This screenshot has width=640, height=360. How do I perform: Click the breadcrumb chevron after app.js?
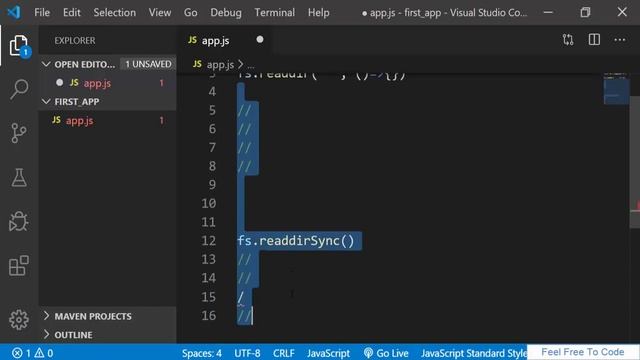pyautogui.click(x=240, y=64)
